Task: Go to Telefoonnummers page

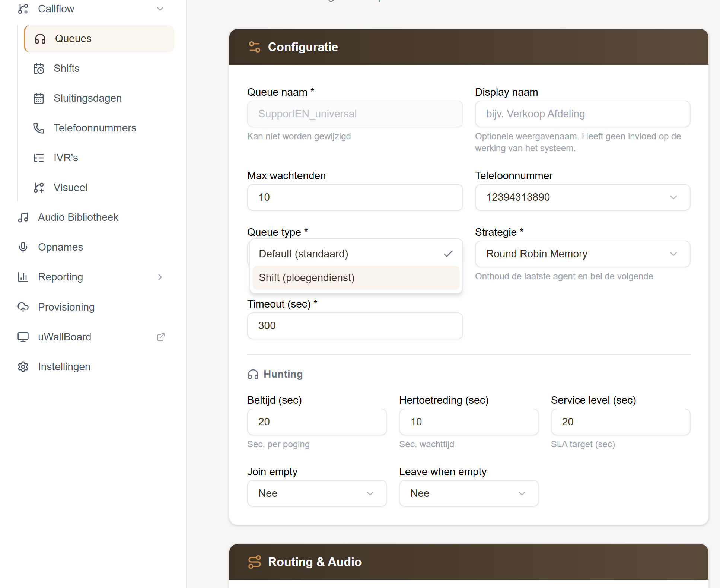Action: tap(99, 128)
